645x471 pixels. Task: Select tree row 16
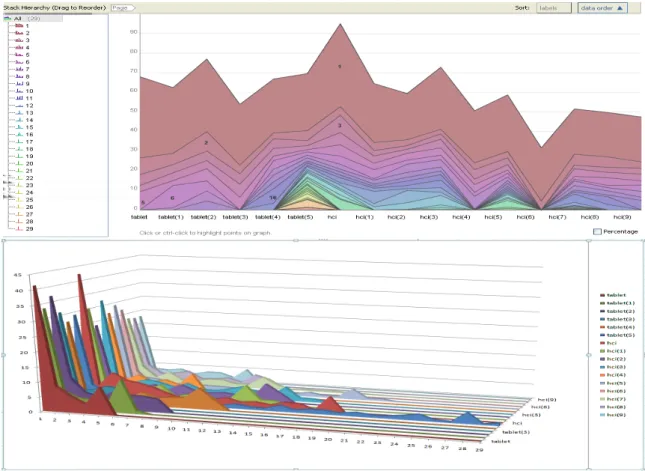[x=24, y=135]
